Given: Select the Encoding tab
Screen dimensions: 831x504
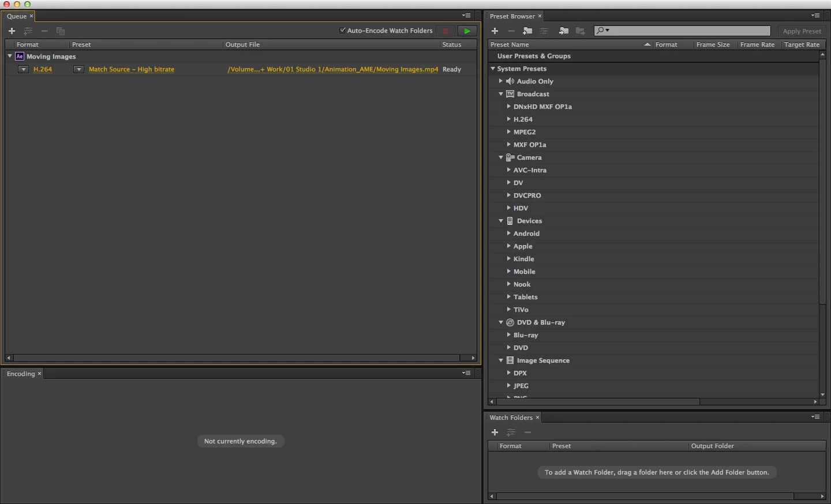Looking at the screenshot, I should pyautogui.click(x=21, y=374).
